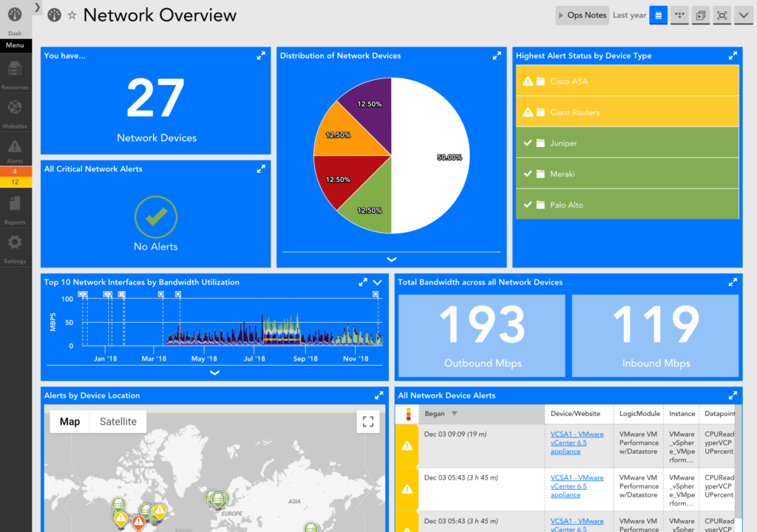
Task: Enter fullscreen mode using the toolbar icon
Action: click(721, 15)
